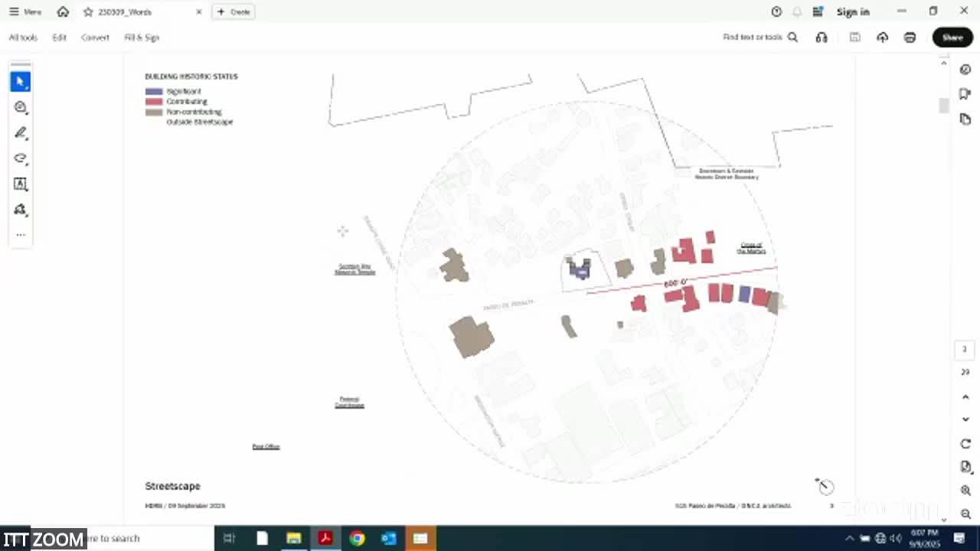980x551 pixels.
Task: Click the Federal Courthouse map label
Action: pyautogui.click(x=349, y=402)
